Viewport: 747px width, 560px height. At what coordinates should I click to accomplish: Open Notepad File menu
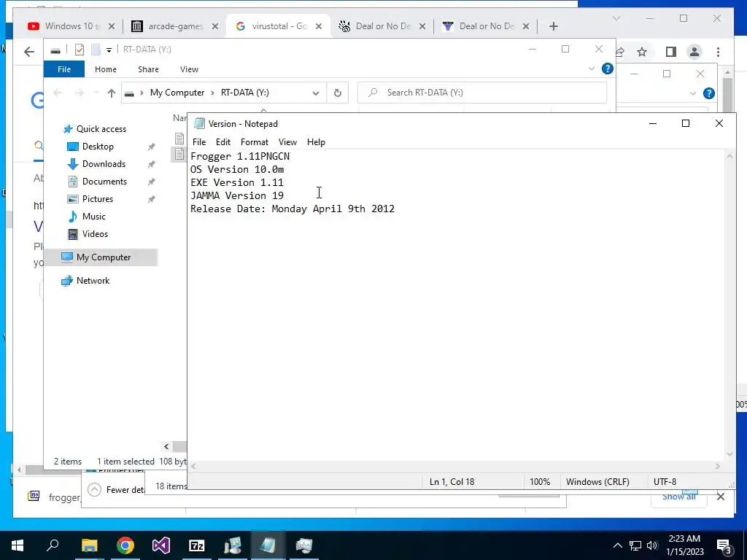[x=199, y=142]
